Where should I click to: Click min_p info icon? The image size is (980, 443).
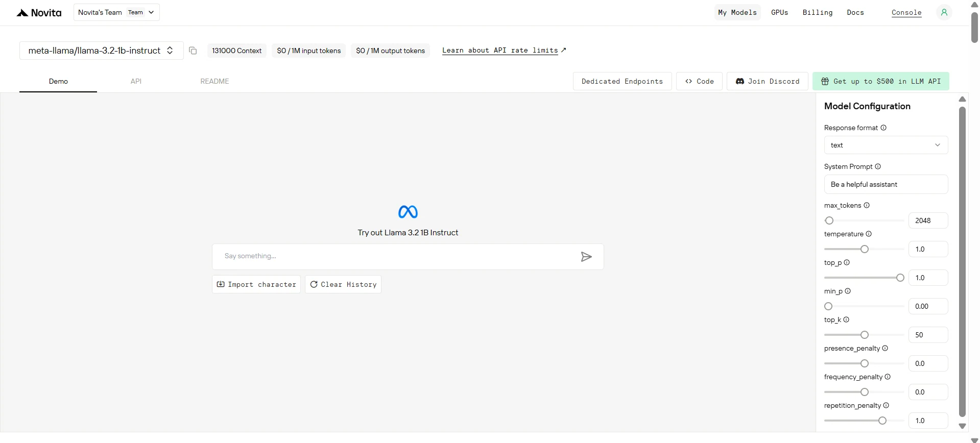[848, 291]
